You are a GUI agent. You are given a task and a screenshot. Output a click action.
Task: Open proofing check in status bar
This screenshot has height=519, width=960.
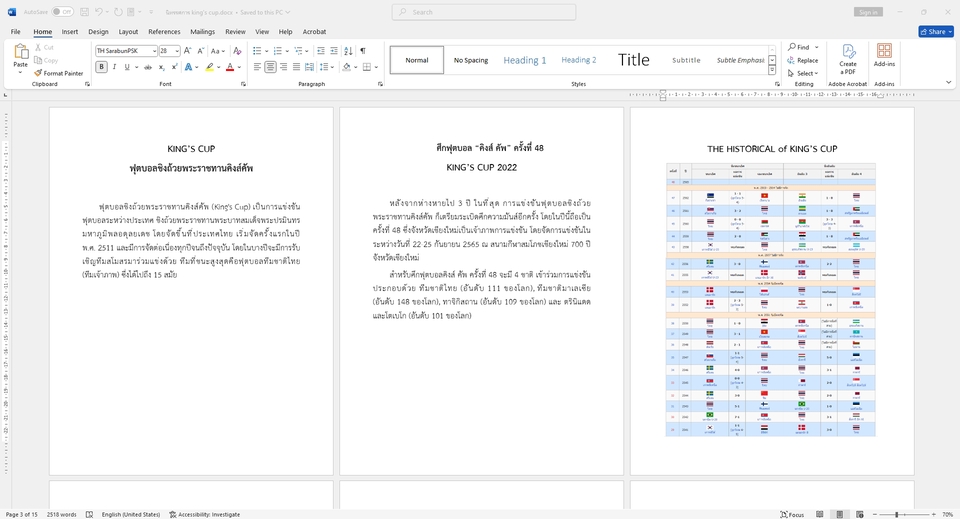(x=89, y=515)
